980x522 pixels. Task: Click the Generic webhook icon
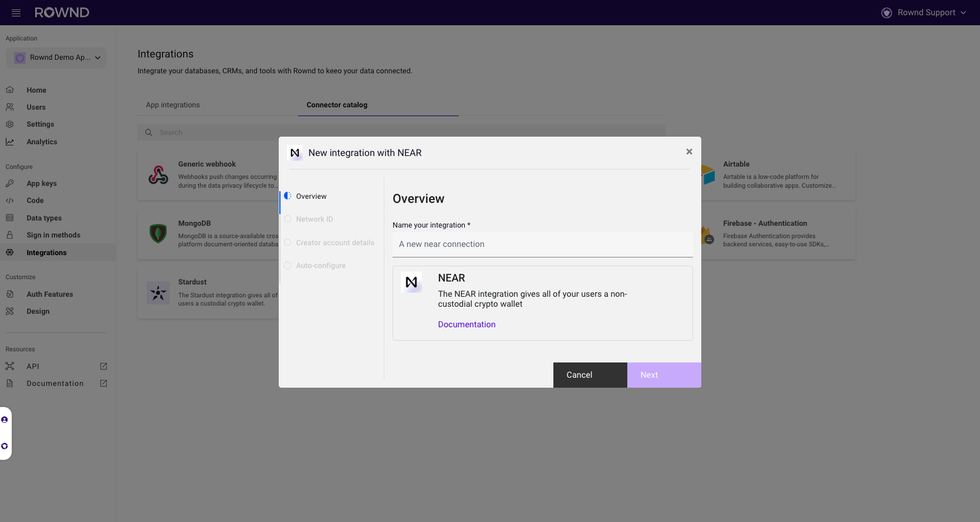pos(158,175)
